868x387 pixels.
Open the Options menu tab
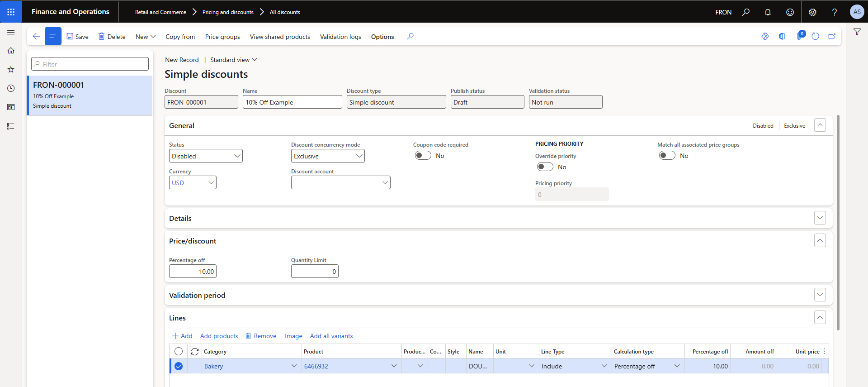(382, 37)
